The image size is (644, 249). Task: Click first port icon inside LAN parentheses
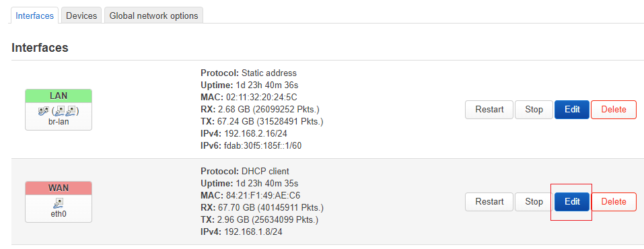coord(61,110)
